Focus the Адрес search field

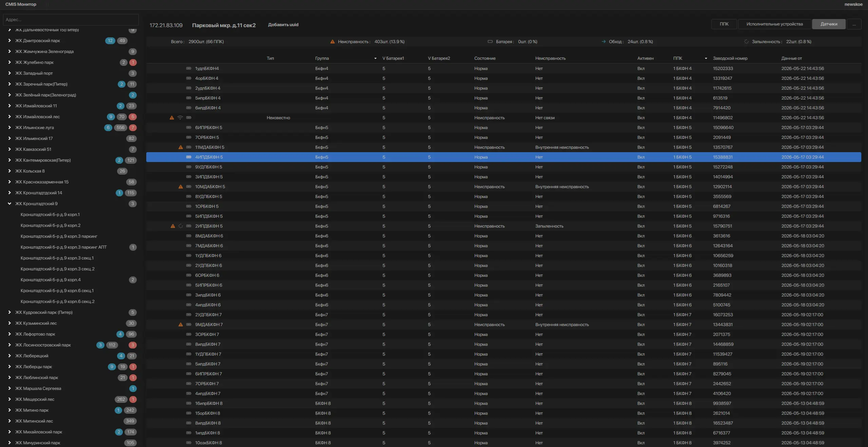pyautogui.click(x=71, y=20)
